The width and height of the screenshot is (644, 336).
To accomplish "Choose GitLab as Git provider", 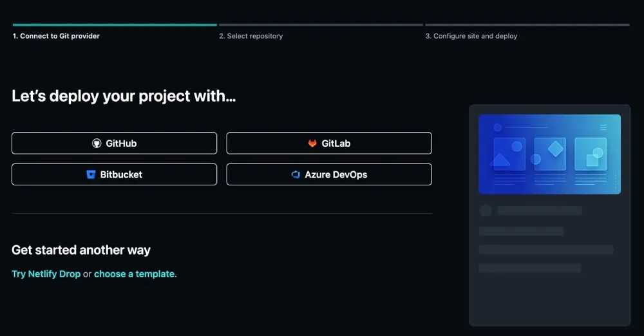I will click(329, 144).
